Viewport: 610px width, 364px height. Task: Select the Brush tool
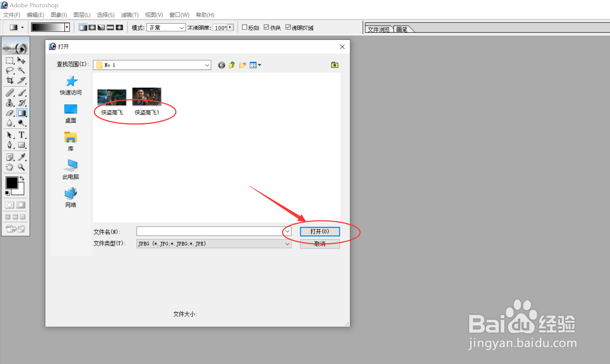point(21,93)
